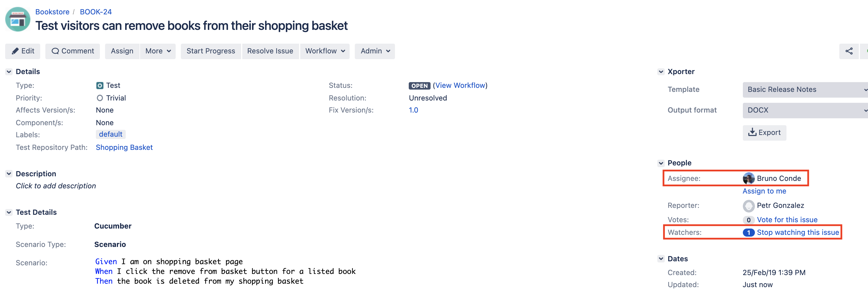Open the Shopping Basket repository path link
Screen dimensions: 868x290
pyautogui.click(x=124, y=148)
